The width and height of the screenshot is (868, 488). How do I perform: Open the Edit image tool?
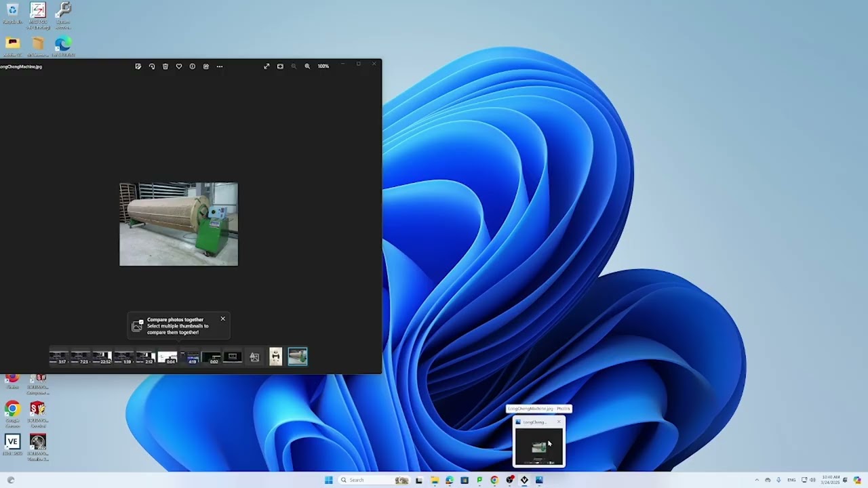(138, 66)
